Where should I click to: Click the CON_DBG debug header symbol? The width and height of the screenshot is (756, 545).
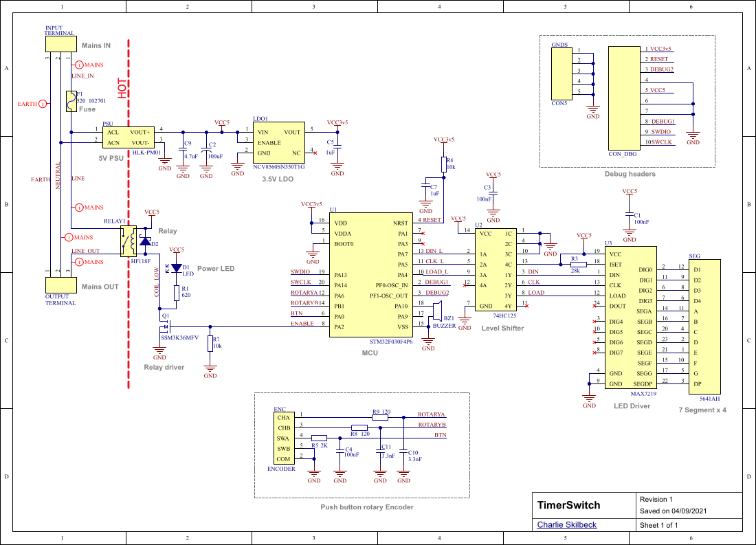pos(623,96)
